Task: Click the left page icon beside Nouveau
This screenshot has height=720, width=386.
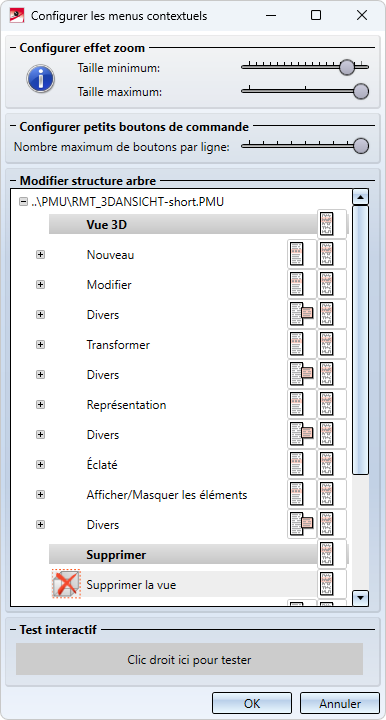Action: [302, 254]
